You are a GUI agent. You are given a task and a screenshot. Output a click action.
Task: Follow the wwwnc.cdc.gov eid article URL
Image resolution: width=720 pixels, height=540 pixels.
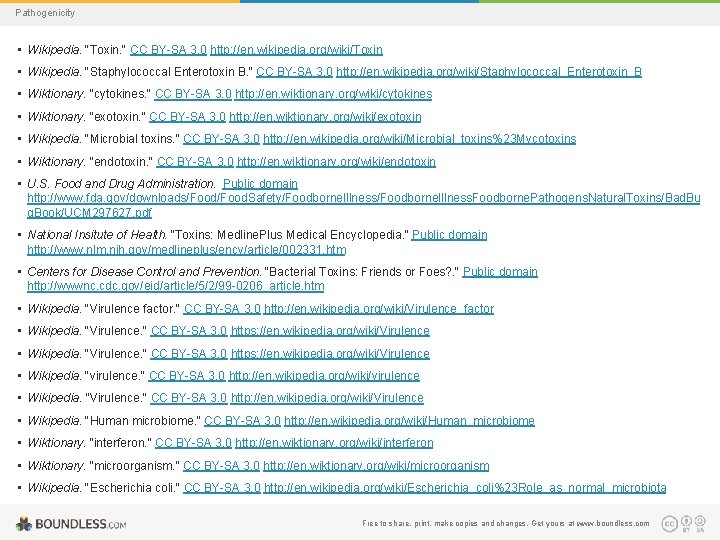[x=175, y=286]
